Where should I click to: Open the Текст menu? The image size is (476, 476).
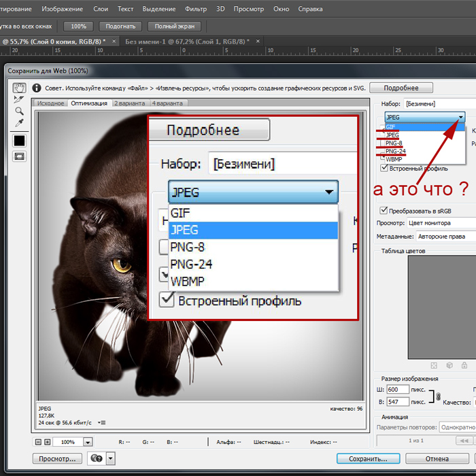(125, 9)
